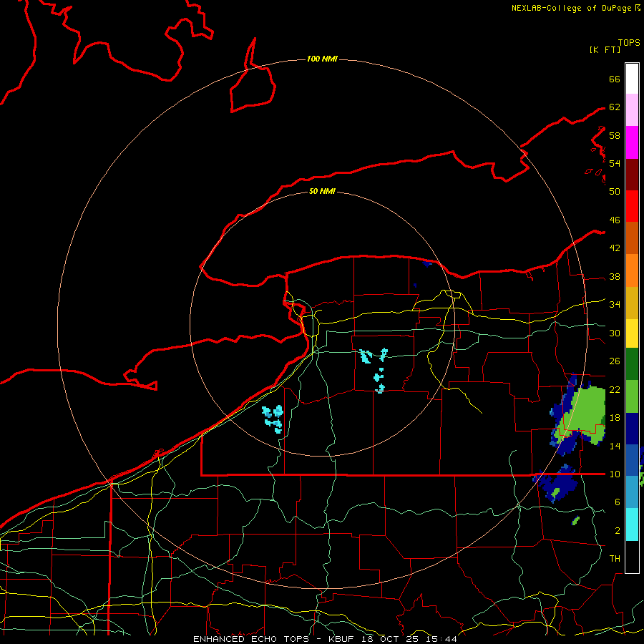644x644 pixels.
Task: Click the legend value 6
Action: tap(617, 502)
